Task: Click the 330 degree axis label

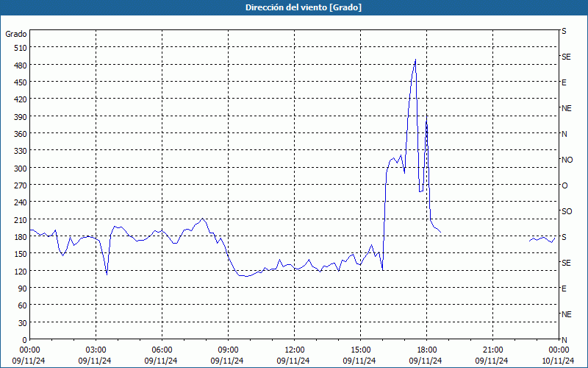Action: [21, 151]
